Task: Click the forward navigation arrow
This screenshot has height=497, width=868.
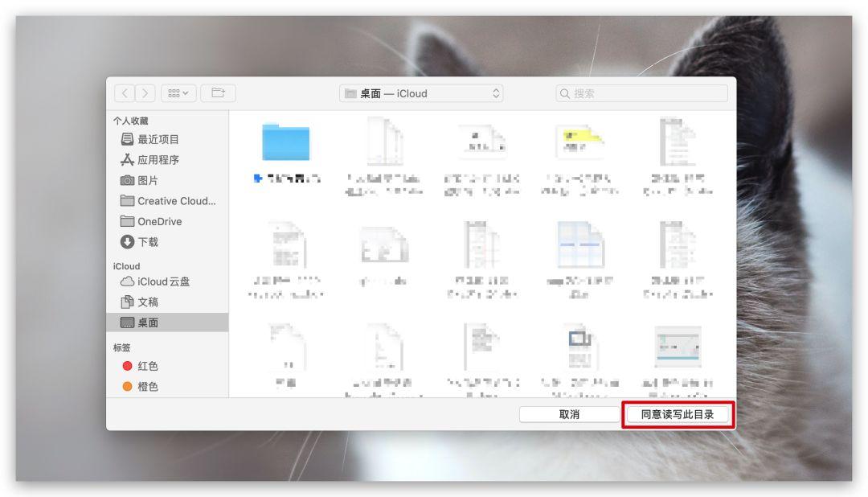Action: (x=144, y=92)
